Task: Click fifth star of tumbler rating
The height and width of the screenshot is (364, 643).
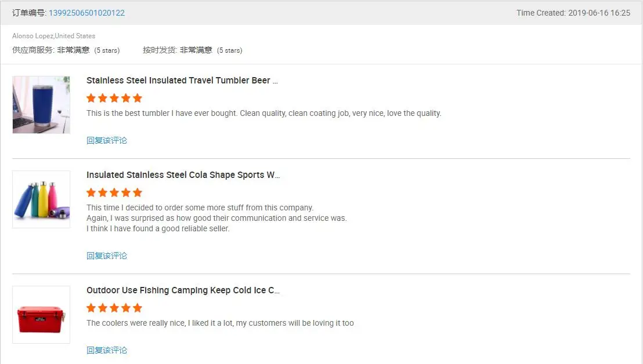Action: coord(138,98)
